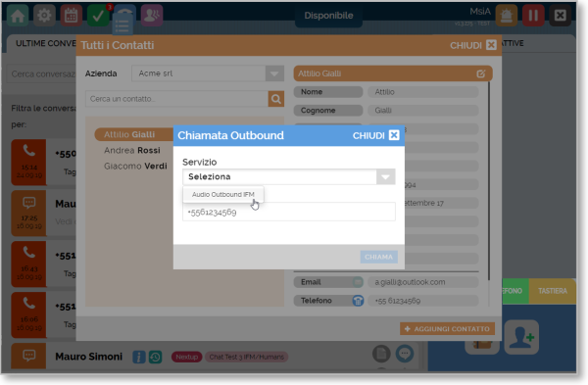
Task: Expand the Servizio Seleziona dropdown arrow
Action: tap(385, 177)
